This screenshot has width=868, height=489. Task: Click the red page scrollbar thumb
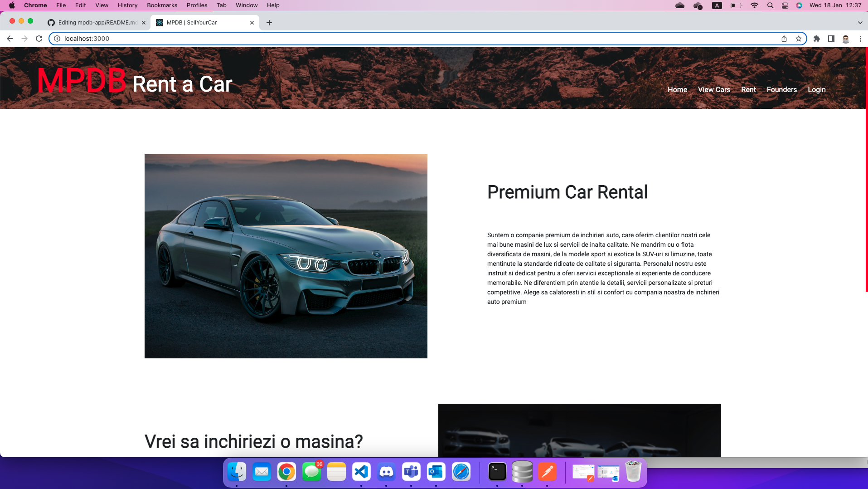867,169
